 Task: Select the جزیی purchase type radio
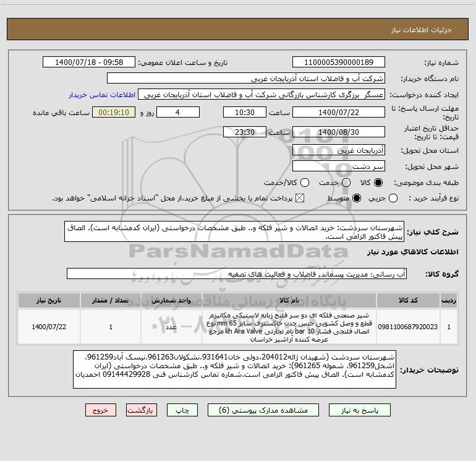coord(393,199)
